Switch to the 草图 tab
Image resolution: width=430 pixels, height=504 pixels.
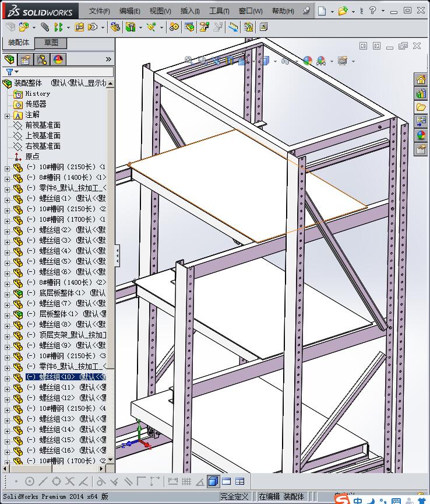(51, 43)
